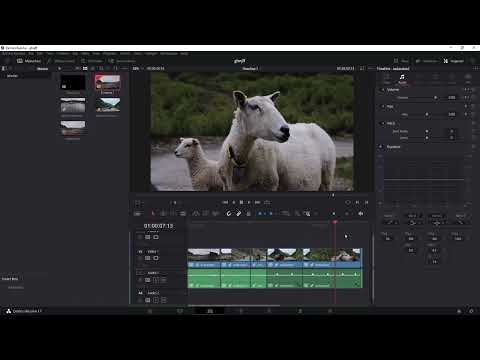Open the Media Pool panel button
The width and height of the screenshot is (480, 360).
29,61
